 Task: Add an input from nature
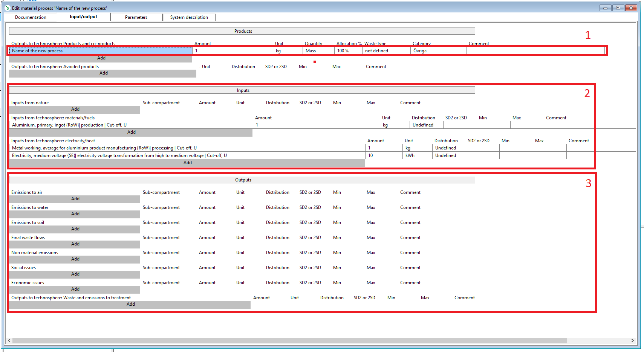(75, 110)
